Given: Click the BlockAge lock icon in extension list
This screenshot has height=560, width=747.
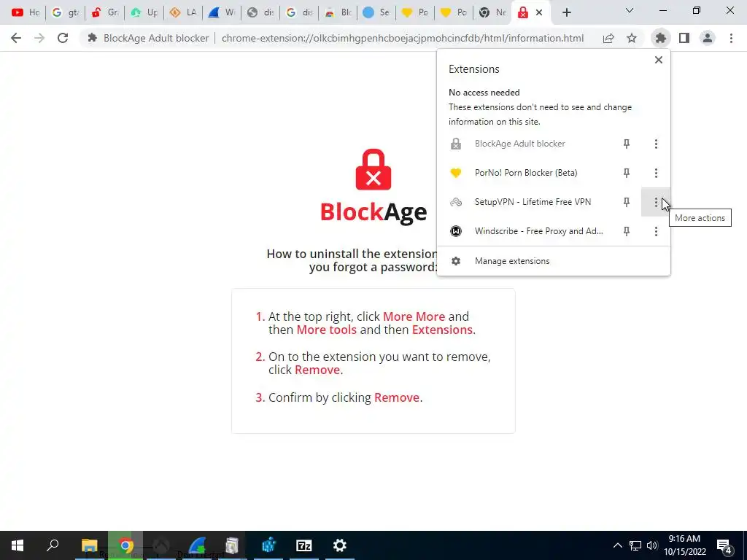Looking at the screenshot, I should 456,144.
